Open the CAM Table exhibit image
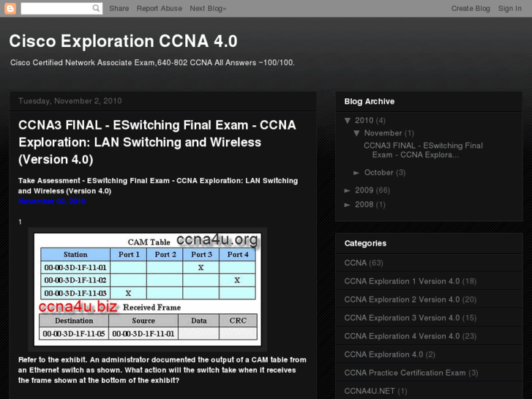 coord(148,289)
